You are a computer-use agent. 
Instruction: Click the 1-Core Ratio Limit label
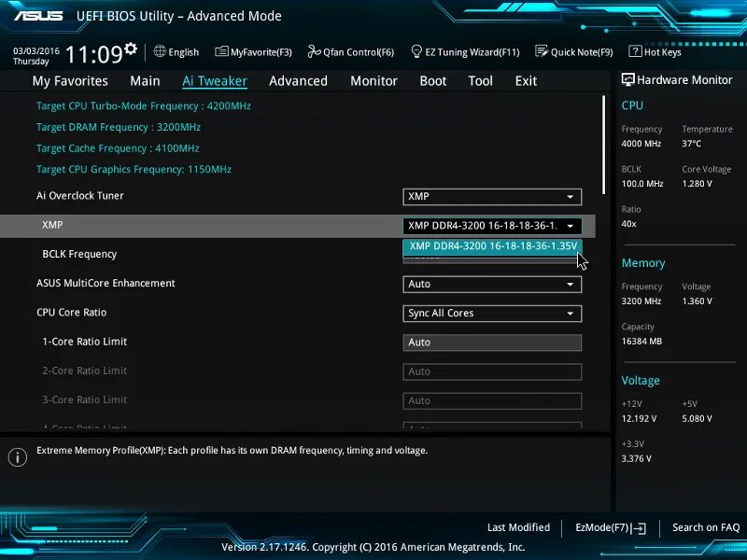[85, 342]
